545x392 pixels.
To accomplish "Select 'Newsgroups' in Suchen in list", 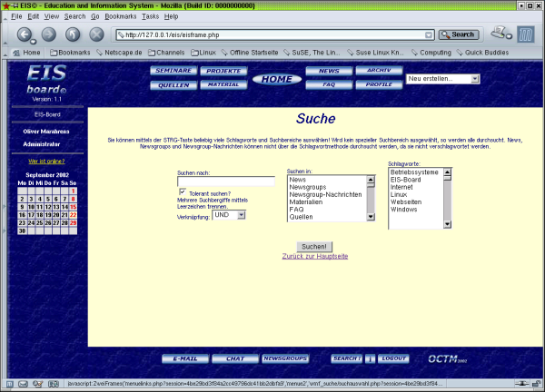I will (309, 188).
